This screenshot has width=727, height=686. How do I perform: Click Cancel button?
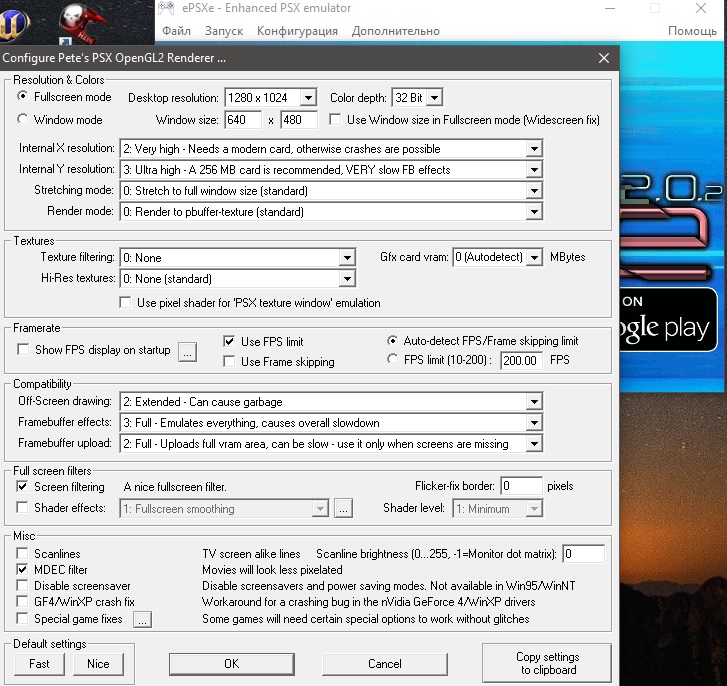[x=385, y=664]
